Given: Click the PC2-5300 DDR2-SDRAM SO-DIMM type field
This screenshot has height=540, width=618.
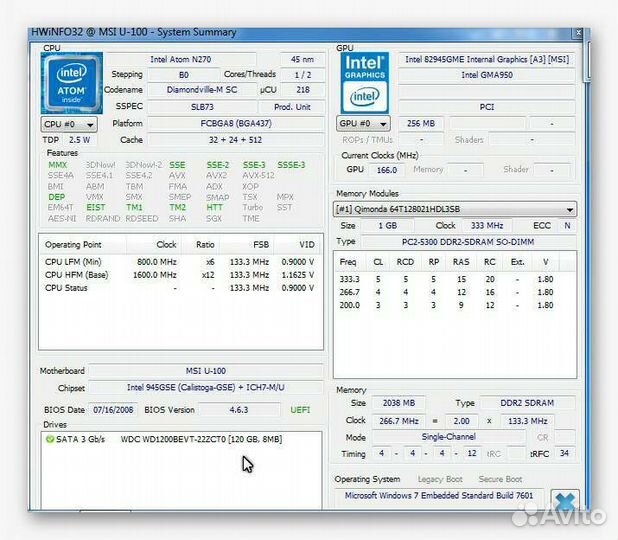Looking at the screenshot, I should click(x=468, y=242).
